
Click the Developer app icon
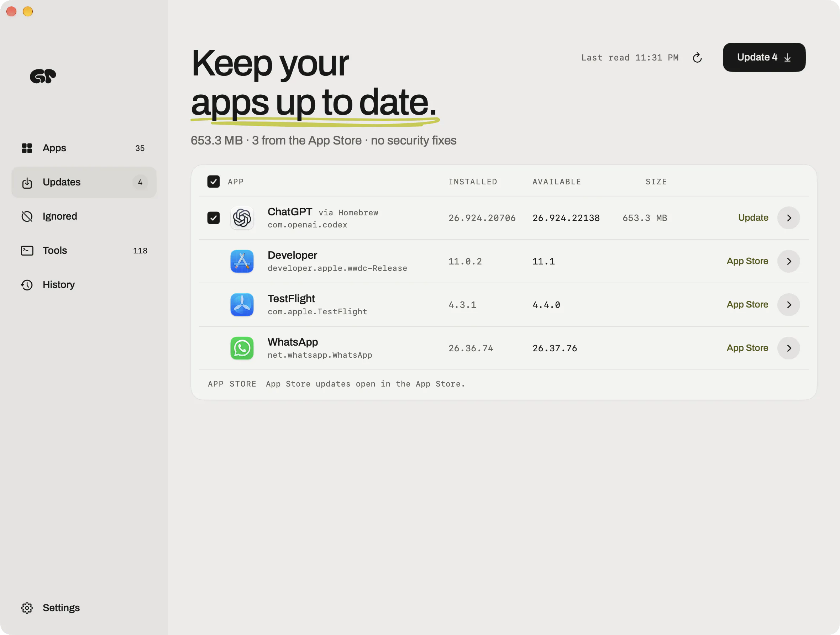242,261
